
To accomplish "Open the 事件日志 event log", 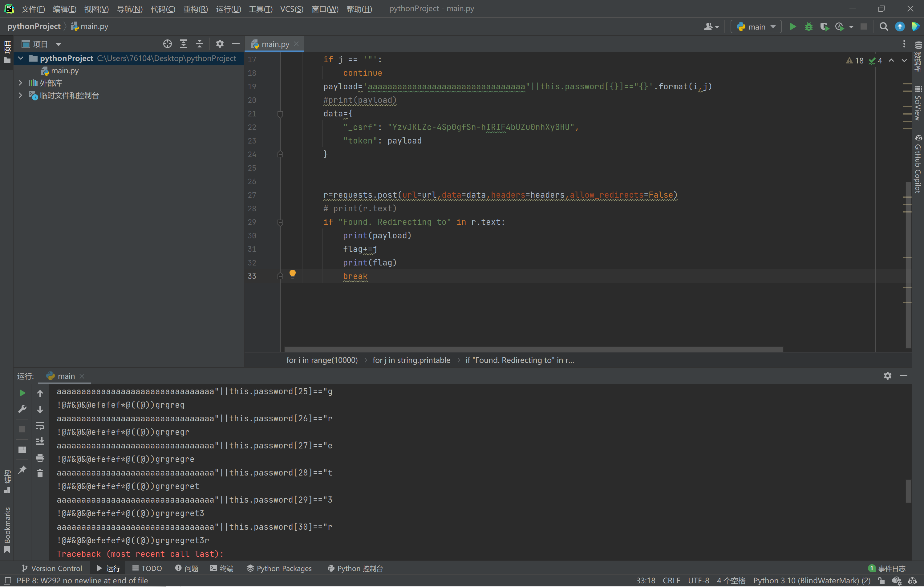I will click(887, 569).
